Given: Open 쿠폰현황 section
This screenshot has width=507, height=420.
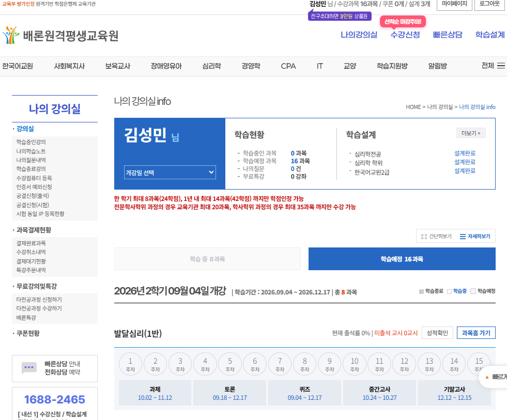Looking at the screenshot, I should [28, 333].
